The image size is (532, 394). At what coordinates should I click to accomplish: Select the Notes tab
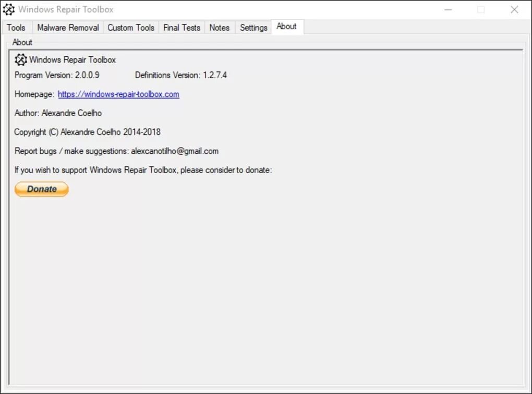220,28
